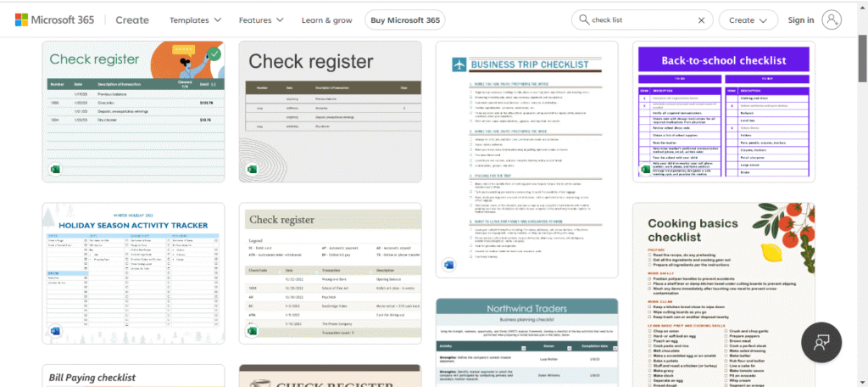The width and height of the screenshot is (868, 387).
Task: Click Excel icon on green Check register card
Action: pyautogui.click(x=56, y=170)
